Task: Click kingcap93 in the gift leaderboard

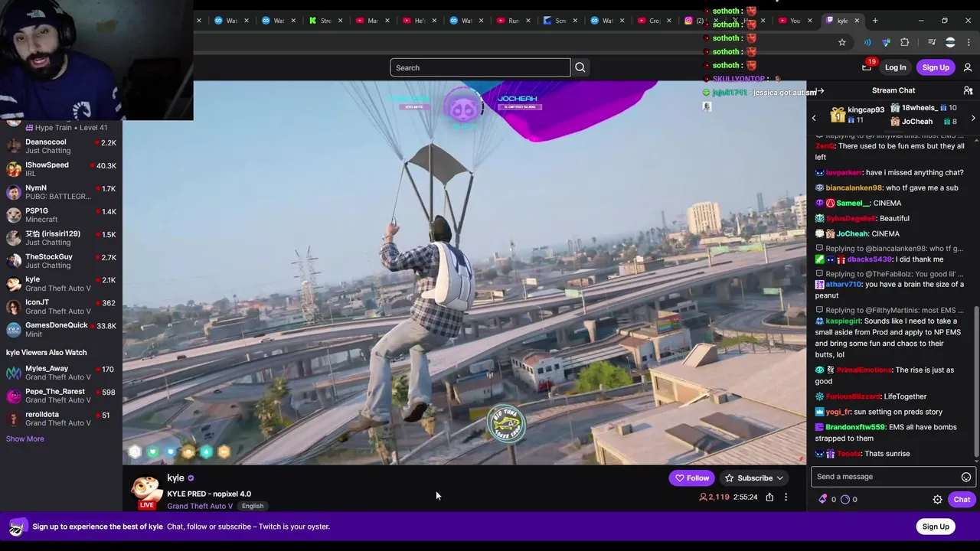Action: (865, 109)
